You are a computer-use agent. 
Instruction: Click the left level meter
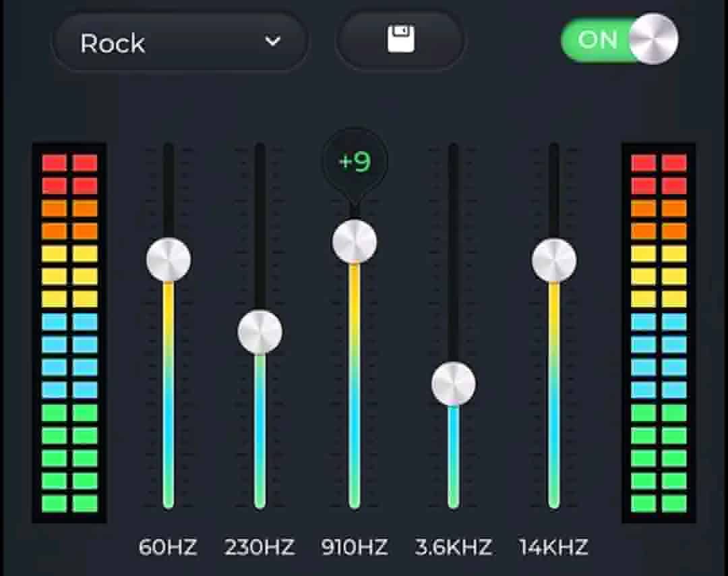point(69,333)
